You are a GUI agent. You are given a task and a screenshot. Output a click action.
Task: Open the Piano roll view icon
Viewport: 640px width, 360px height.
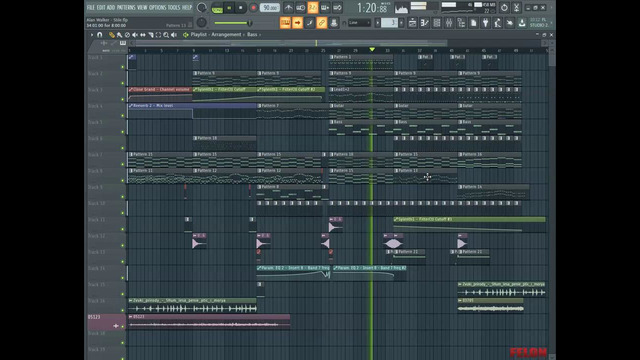424,23
